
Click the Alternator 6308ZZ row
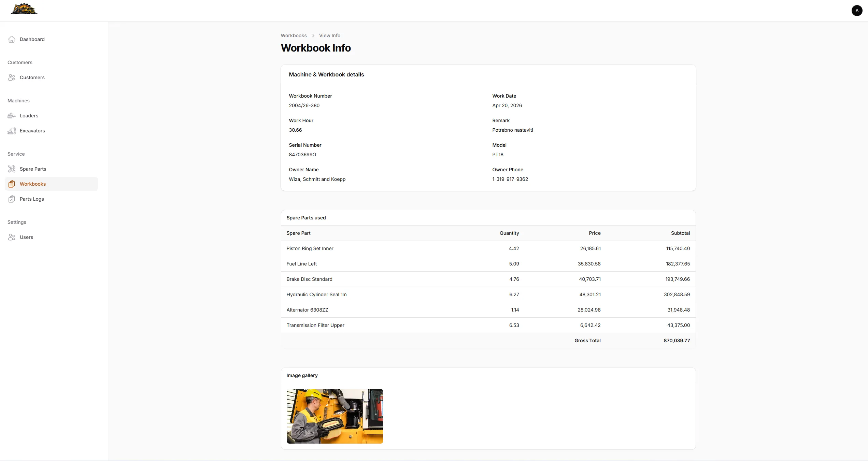488,310
